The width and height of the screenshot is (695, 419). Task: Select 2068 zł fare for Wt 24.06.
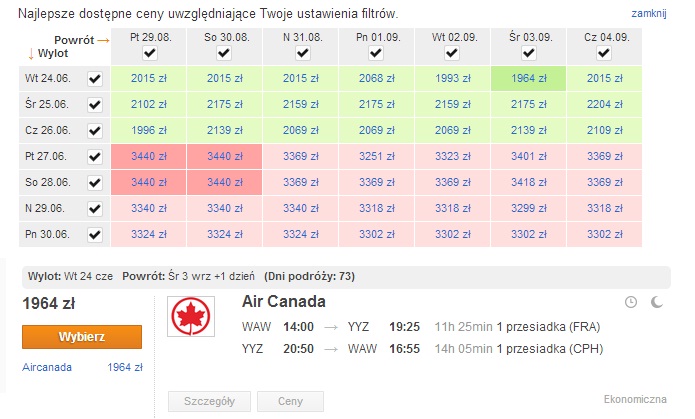(x=376, y=78)
